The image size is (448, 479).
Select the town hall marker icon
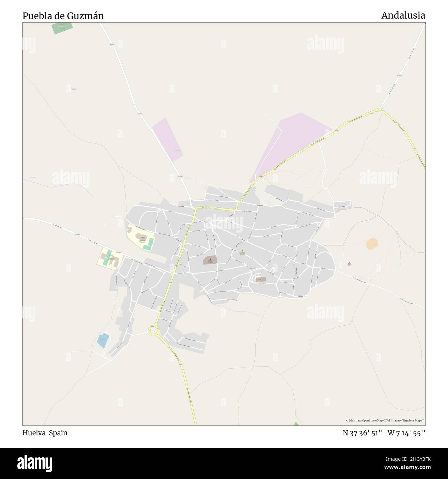[242, 251]
